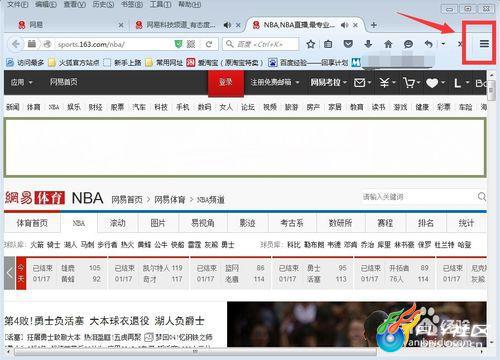Mute audio on the NBA tab
Screen dimensions: 500x360
pos(344,25)
